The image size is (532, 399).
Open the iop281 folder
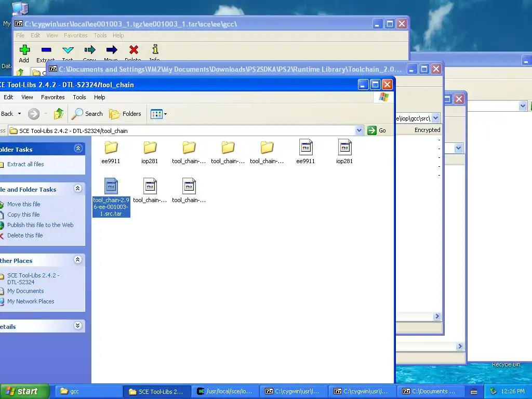click(150, 152)
